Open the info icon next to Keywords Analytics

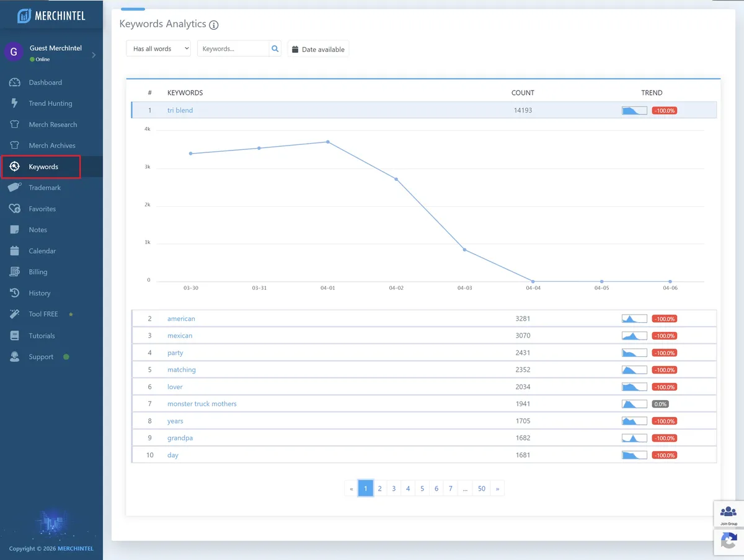coord(214,25)
